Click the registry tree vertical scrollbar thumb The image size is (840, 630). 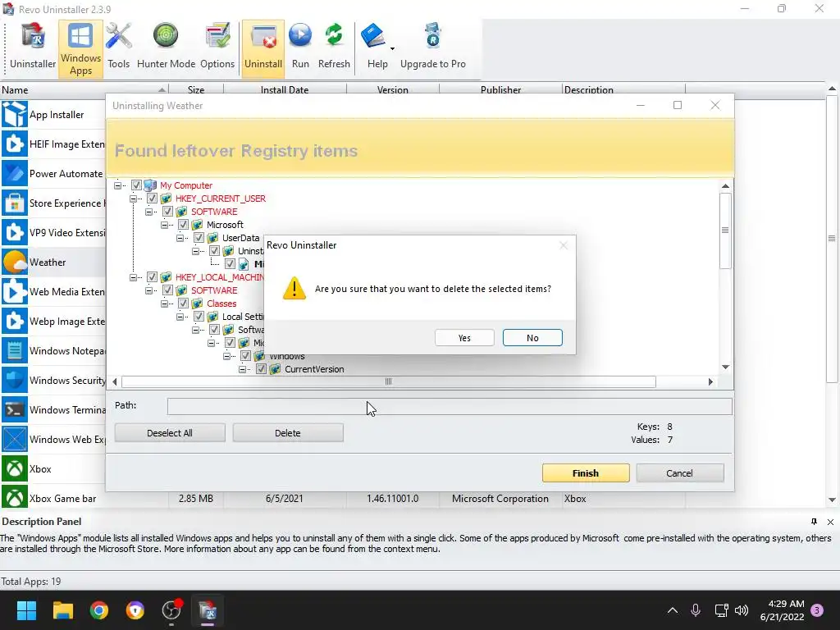[725, 231]
